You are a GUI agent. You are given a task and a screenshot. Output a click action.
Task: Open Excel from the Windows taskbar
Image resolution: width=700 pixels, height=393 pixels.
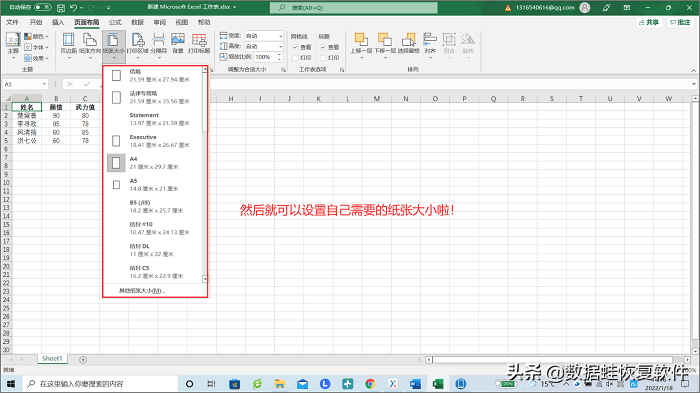(x=438, y=384)
